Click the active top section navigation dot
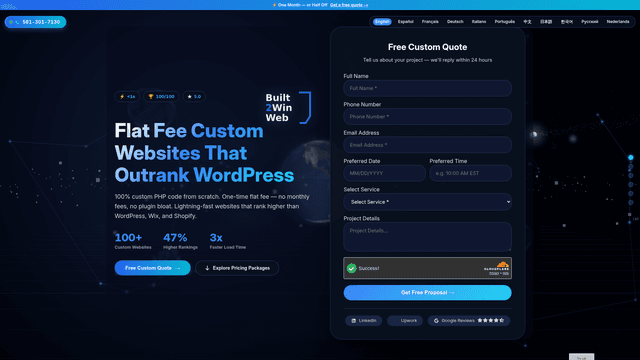The image size is (640, 360). click(631, 158)
